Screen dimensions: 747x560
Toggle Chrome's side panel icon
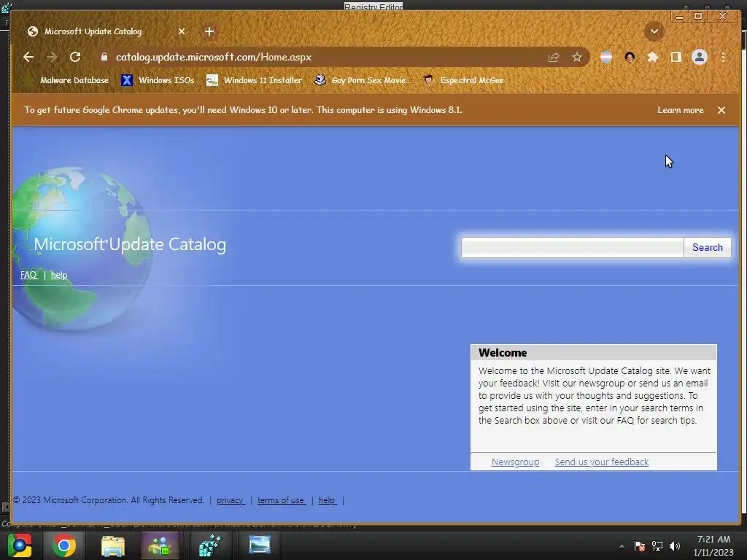pos(676,57)
